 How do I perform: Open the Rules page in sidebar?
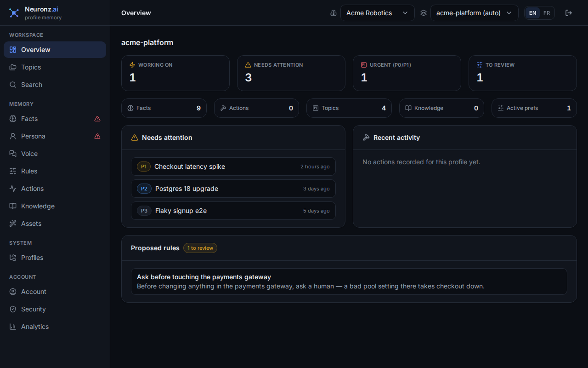tap(55, 171)
